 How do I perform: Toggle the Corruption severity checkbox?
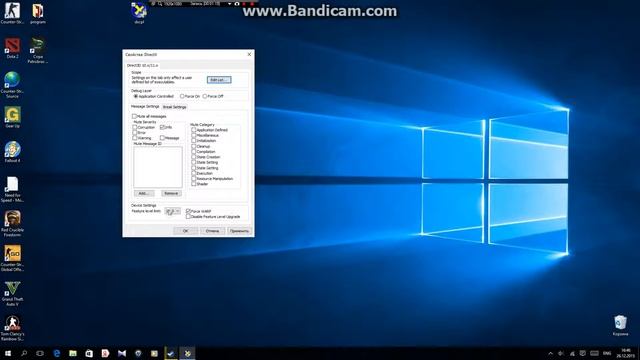(135, 127)
